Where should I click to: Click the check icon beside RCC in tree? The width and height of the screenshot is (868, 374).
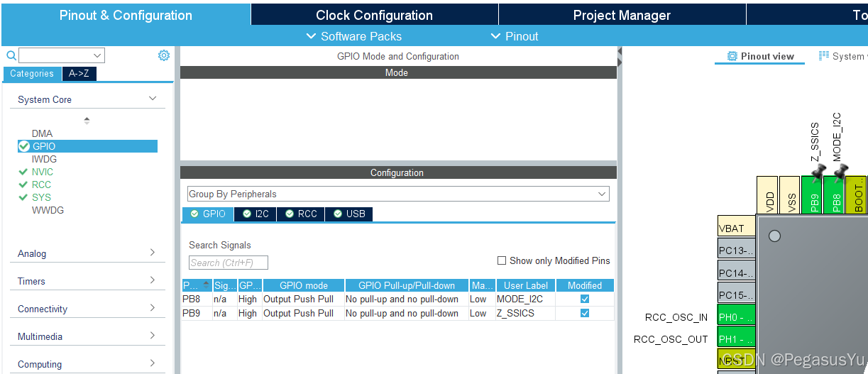[x=24, y=185]
